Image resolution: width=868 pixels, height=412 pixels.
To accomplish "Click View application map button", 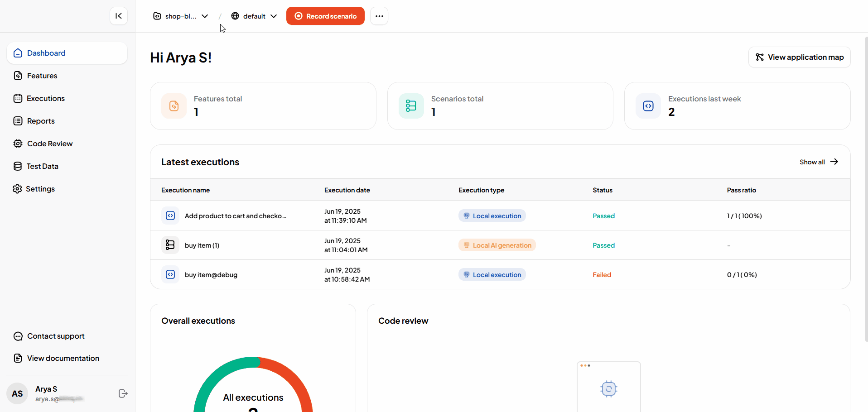I will 799,57.
